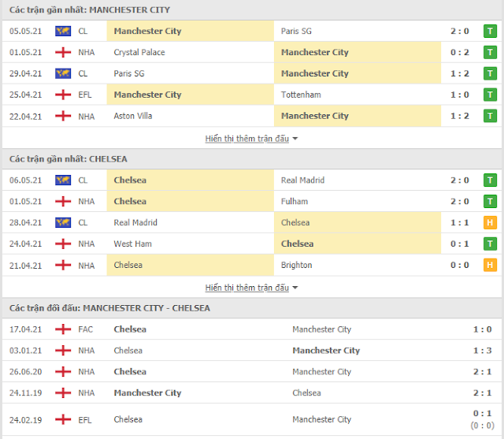The image size is (504, 439).
Task: Open the 1 : 3 score on 03.01.21
Action: point(482,351)
